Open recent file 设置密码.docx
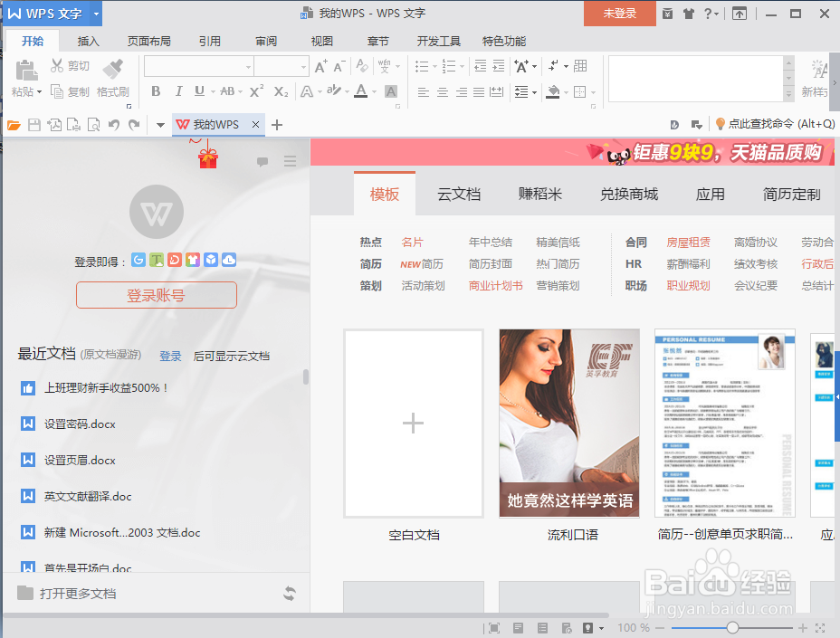 click(x=80, y=424)
